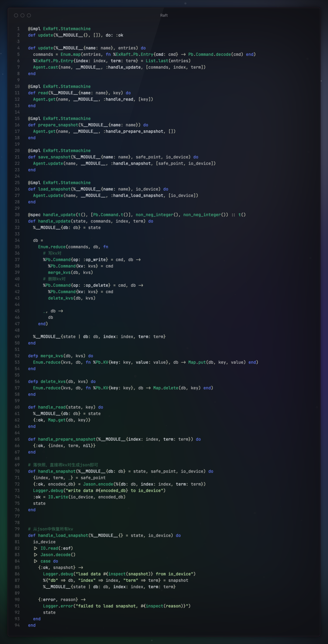Click the middle minimize dot of the Raft window

22,15
